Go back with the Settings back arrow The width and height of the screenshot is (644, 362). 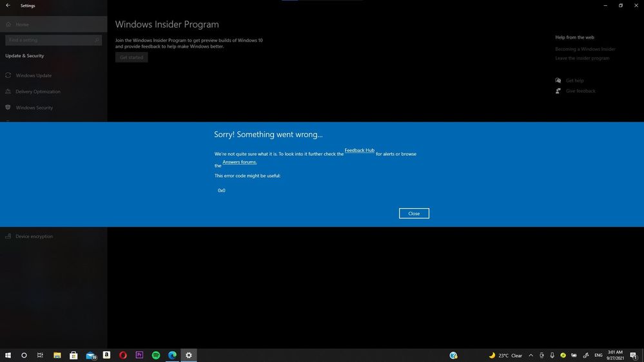pyautogui.click(x=8, y=5)
